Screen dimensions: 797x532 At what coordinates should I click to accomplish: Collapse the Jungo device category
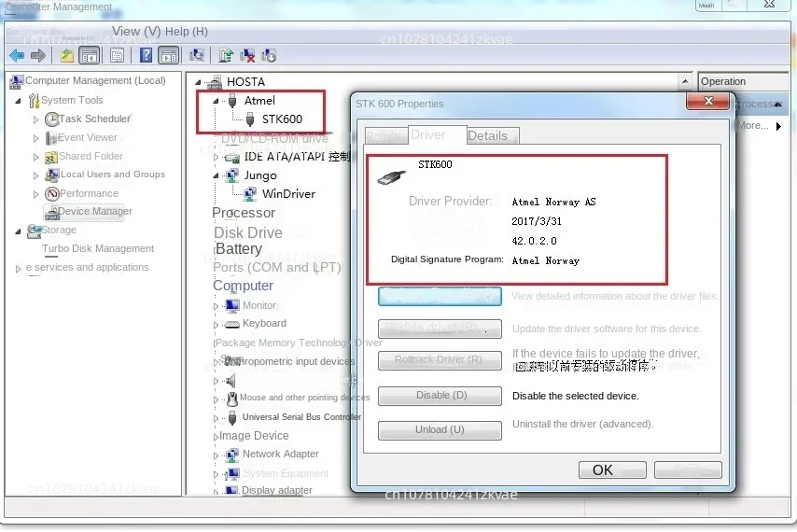216,175
